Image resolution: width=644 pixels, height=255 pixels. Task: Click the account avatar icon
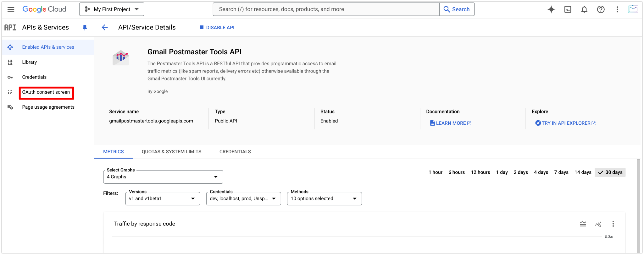point(633,9)
